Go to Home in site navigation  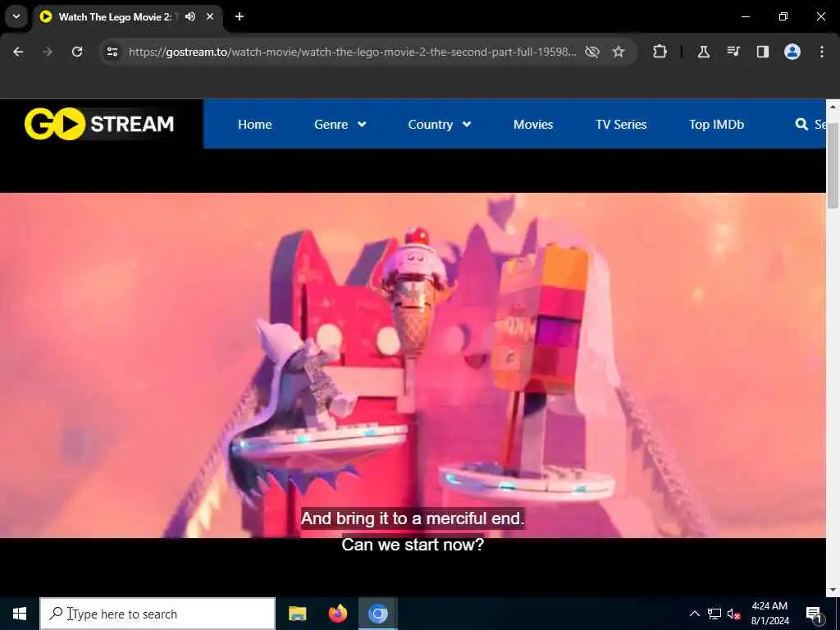(x=255, y=125)
